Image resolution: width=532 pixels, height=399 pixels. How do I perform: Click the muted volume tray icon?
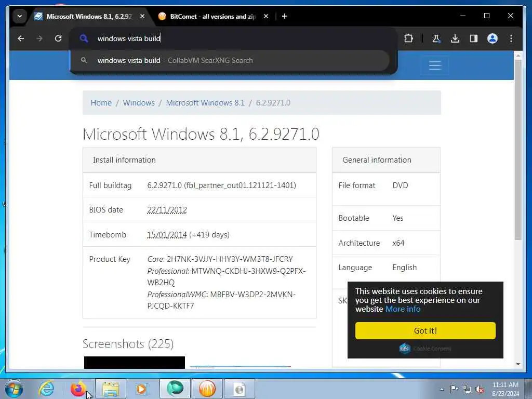[x=480, y=389]
